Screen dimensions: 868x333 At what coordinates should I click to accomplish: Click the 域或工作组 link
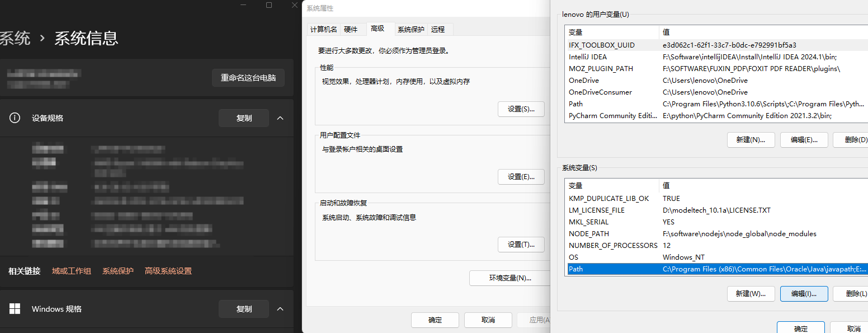click(71, 271)
